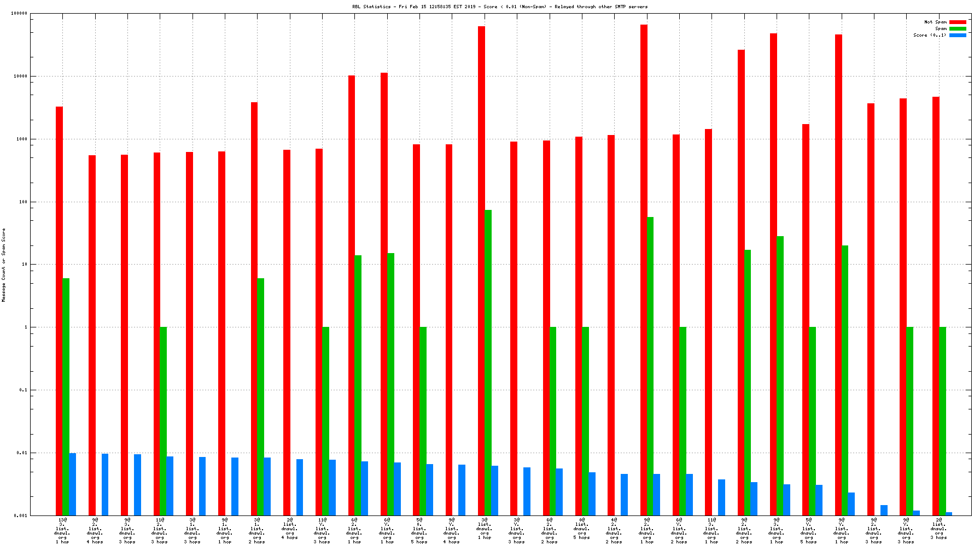Click the RBL Statistics chart title
980x551 pixels.
(500, 7)
